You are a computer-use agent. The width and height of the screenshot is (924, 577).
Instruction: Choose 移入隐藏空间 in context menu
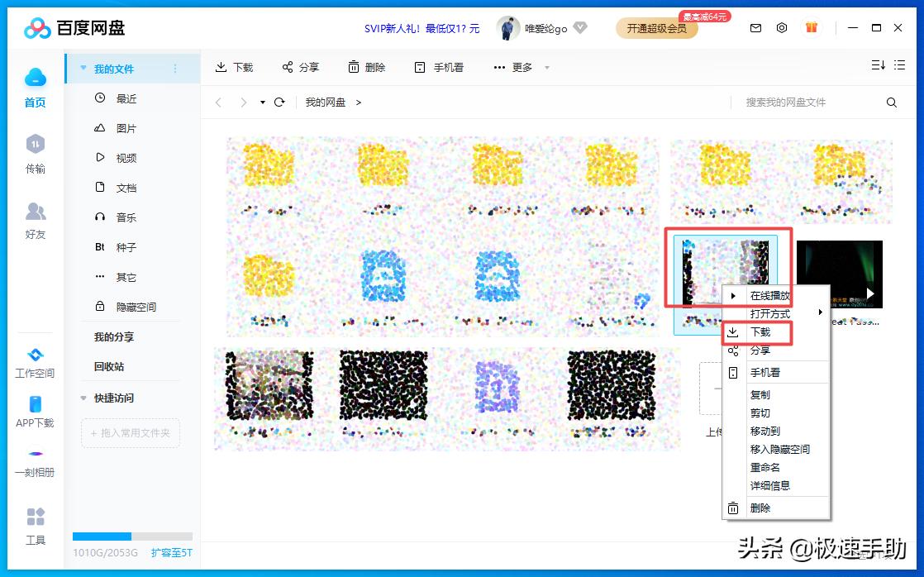tap(776, 449)
